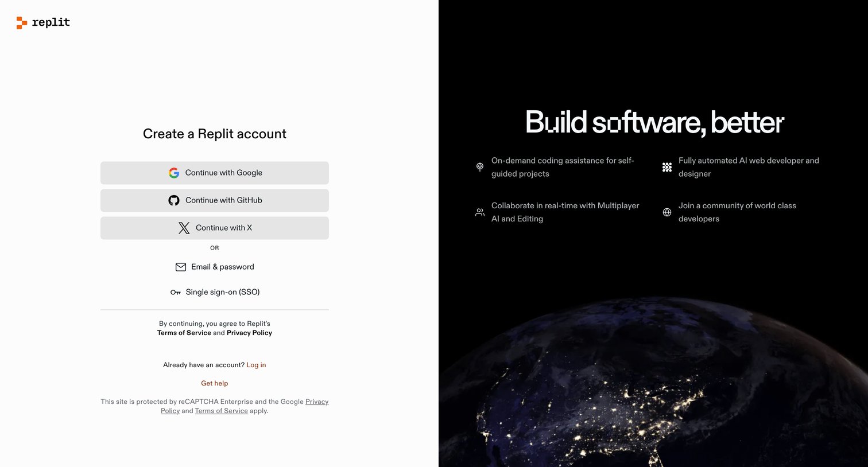Open Replit's bold Privacy Policy link
This screenshot has width=868, height=467.
coord(249,333)
